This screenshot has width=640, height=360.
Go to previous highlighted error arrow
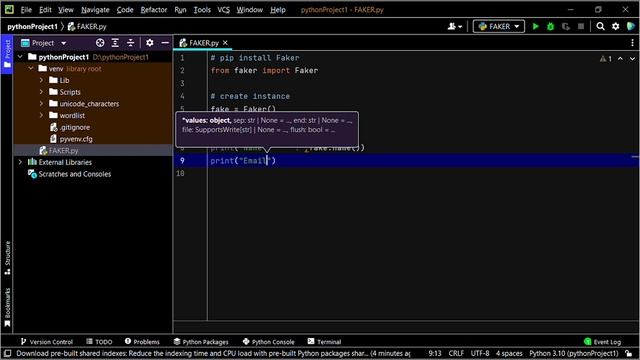pos(620,59)
